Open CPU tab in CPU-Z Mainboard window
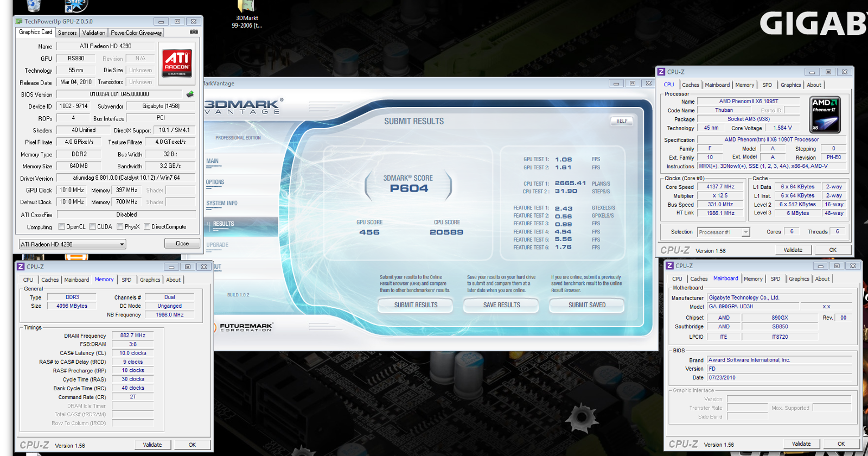Viewport: 868px width, 456px height. pos(678,279)
